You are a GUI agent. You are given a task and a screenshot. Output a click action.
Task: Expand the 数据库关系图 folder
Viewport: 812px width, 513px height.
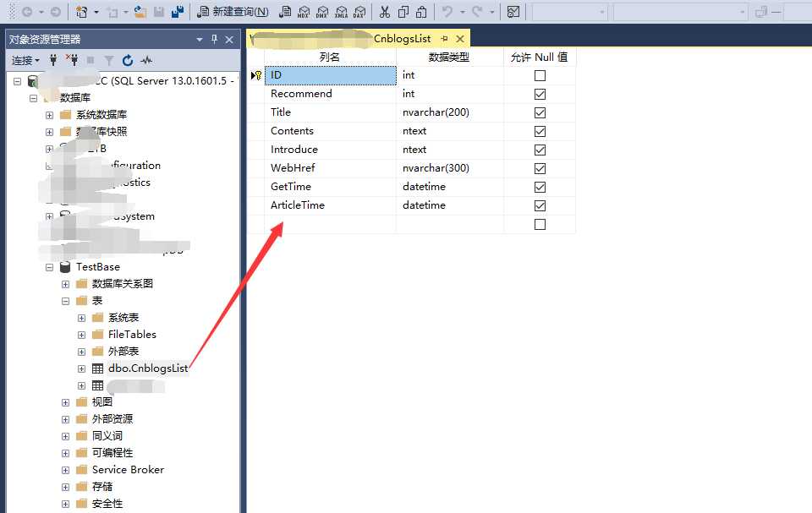pos(65,284)
